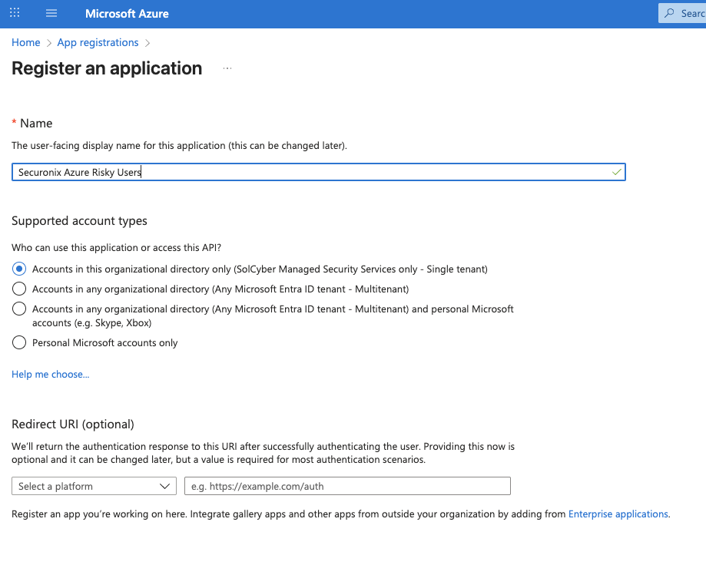The width and height of the screenshot is (706, 588).
Task: Open the ellipsis beside Register an application
Action: coord(227,69)
